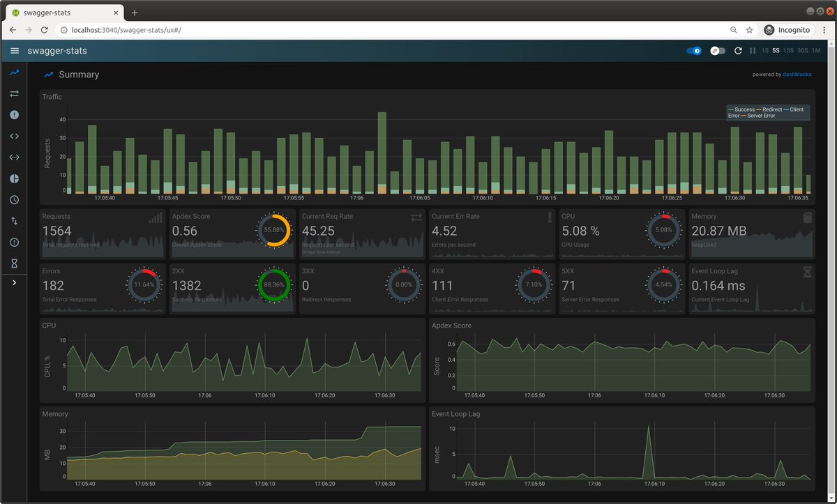Bookmark this page with the star icon
837x504 pixels.
(x=749, y=30)
